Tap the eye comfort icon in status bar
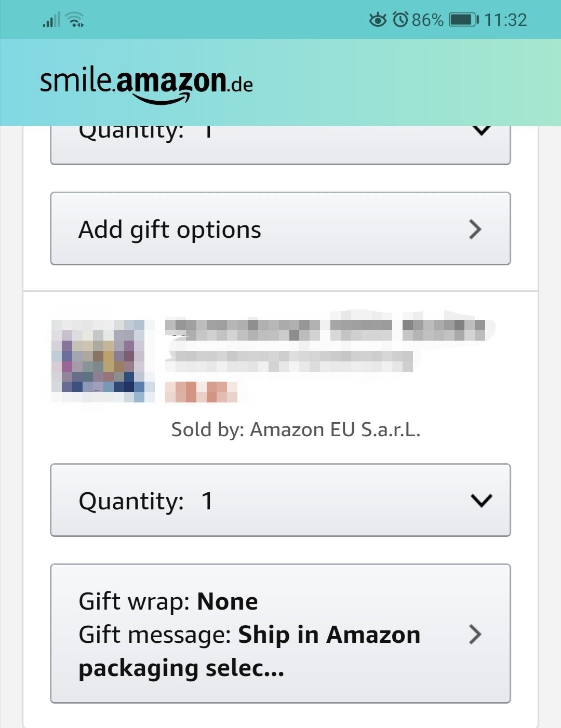Screen dimensions: 561x728 [x=378, y=20]
